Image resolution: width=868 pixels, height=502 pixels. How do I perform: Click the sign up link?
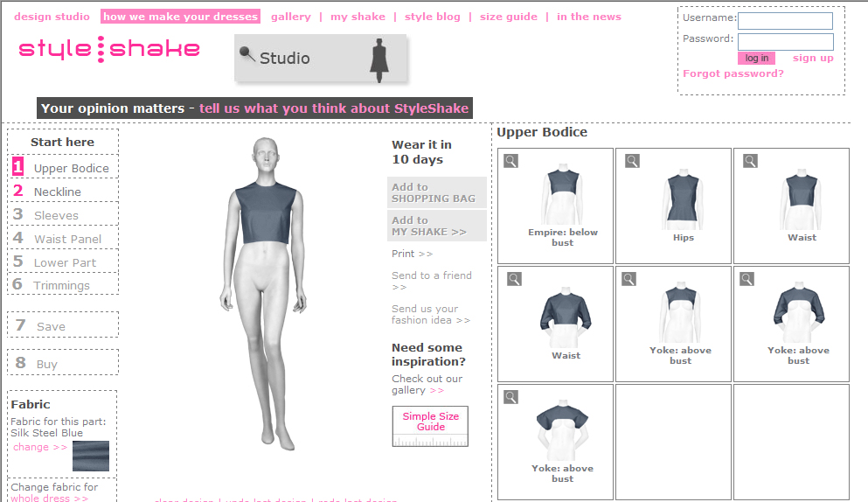point(813,59)
